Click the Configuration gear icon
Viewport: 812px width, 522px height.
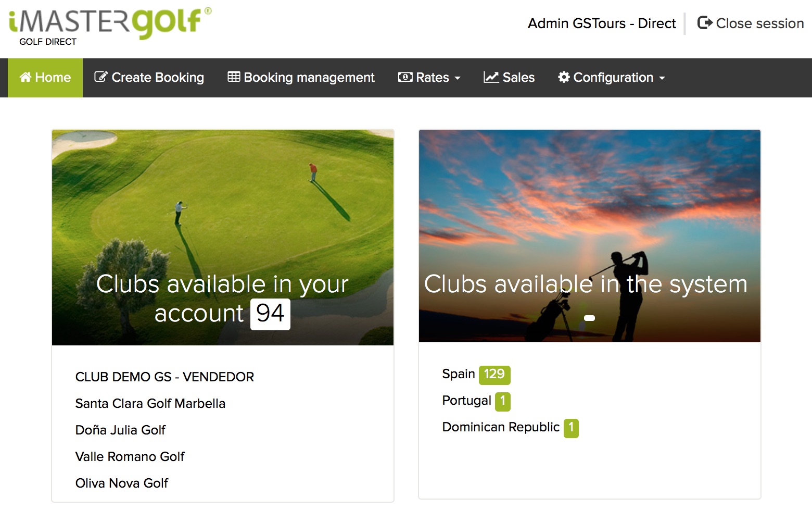coord(564,78)
